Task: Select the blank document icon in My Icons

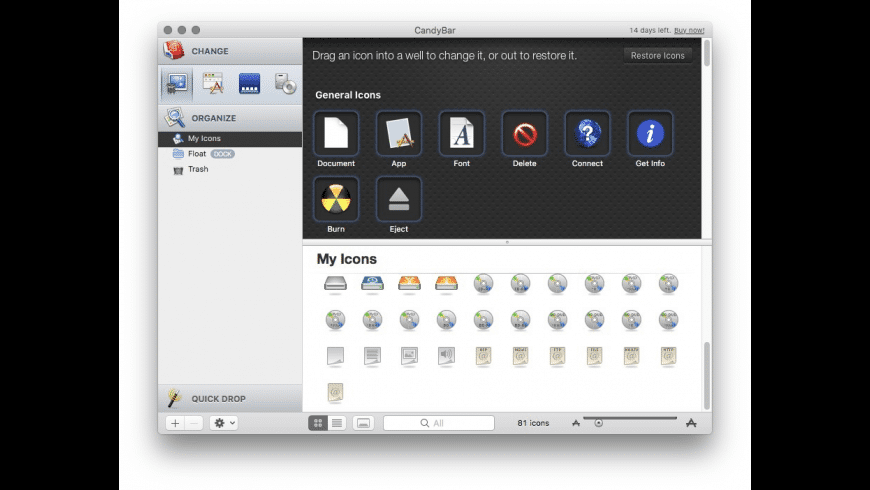Action: coord(335,356)
